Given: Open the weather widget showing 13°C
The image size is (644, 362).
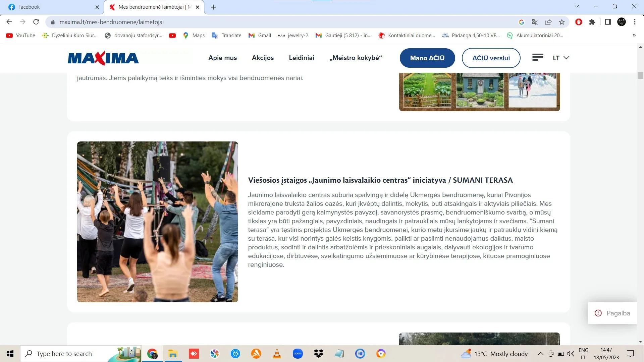Looking at the screenshot, I should (494, 354).
